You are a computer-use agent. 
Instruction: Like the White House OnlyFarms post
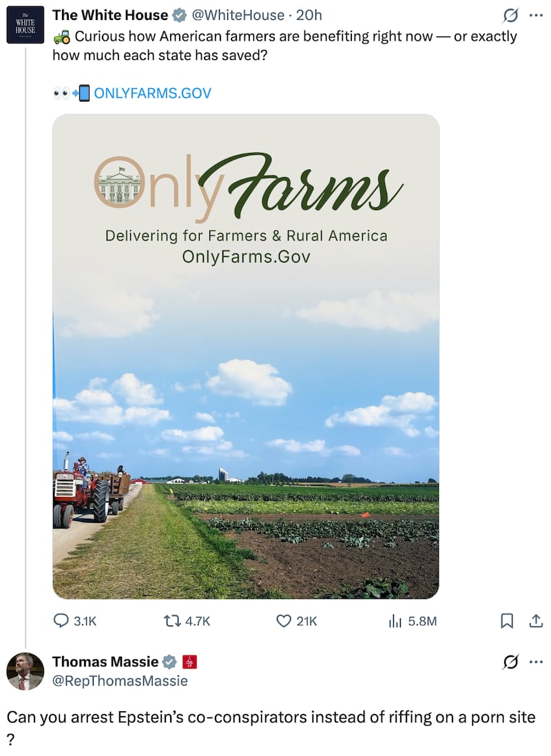click(x=283, y=621)
